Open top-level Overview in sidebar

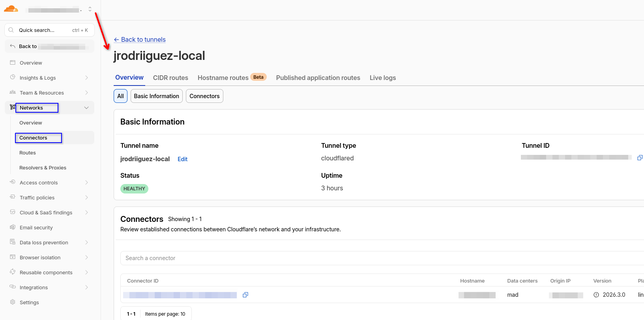31,63
